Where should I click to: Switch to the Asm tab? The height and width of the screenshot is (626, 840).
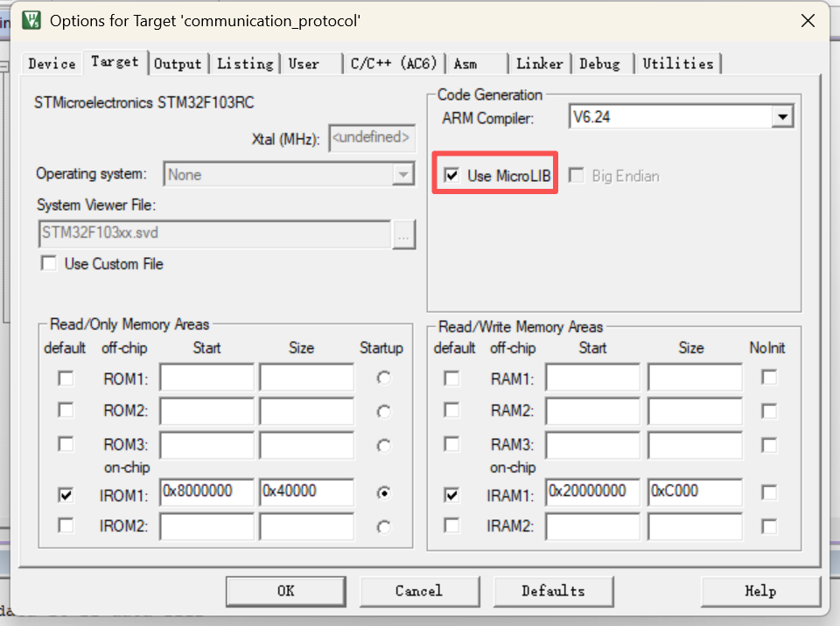point(477,64)
